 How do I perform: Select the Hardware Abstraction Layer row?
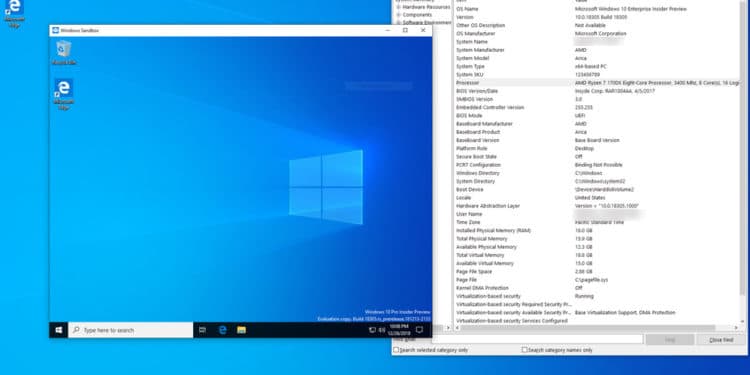(597, 206)
